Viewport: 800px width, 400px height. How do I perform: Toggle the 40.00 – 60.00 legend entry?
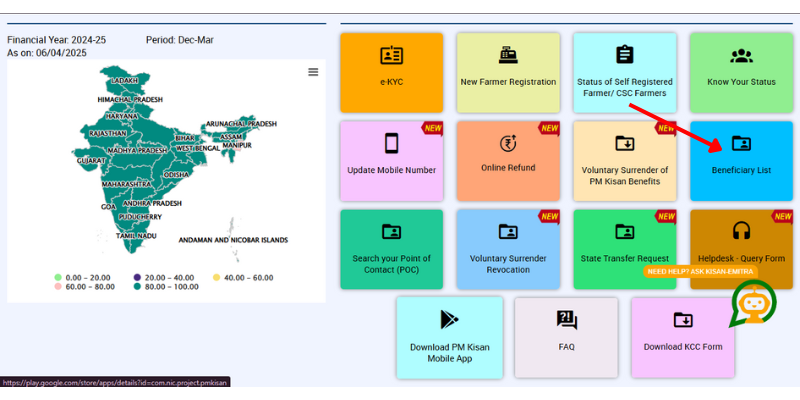click(242, 278)
